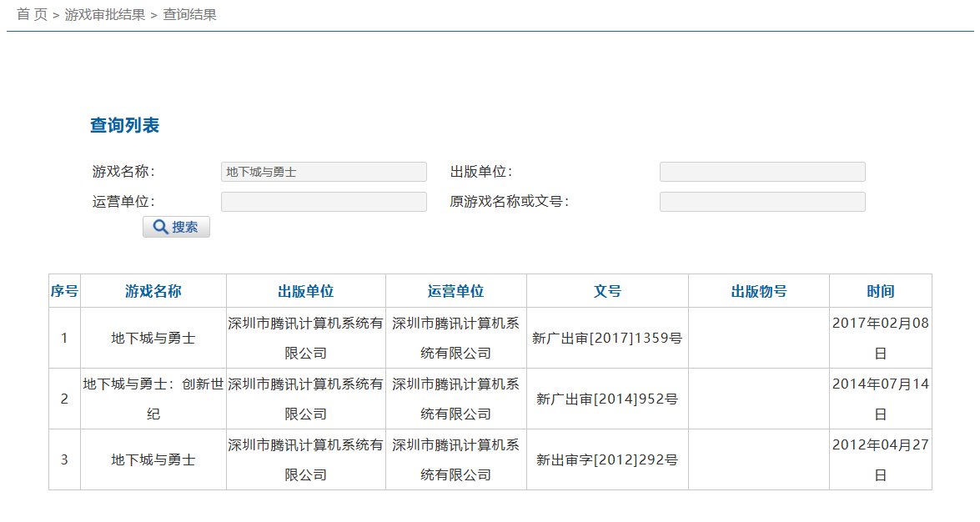Click the row number 2 cell
The width and height of the screenshot is (980, 522).
64,399
